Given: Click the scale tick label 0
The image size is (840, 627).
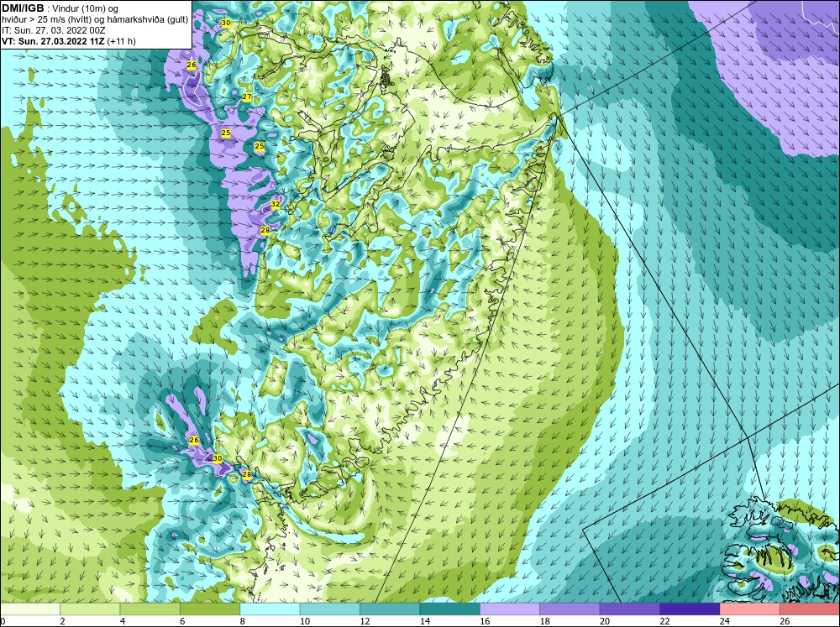Looking at the screenshot, I should [x=3, y=621].
